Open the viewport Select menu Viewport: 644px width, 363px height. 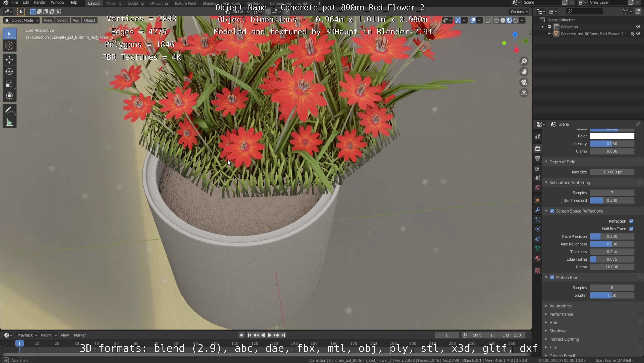[63, 20]
